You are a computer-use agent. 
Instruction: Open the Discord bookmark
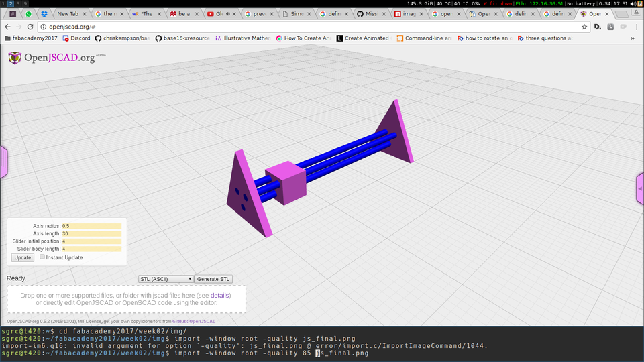(x=76, y=38)
